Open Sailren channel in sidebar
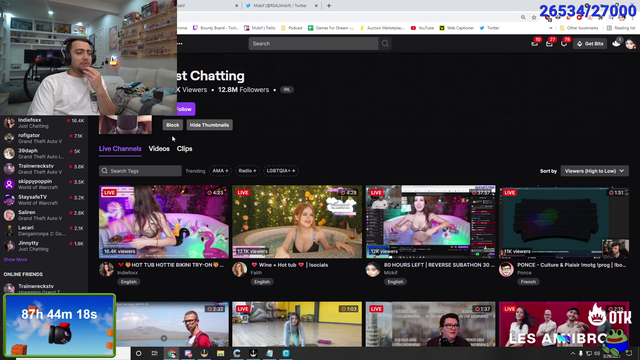640x360 pixels. tap(44, 215)
